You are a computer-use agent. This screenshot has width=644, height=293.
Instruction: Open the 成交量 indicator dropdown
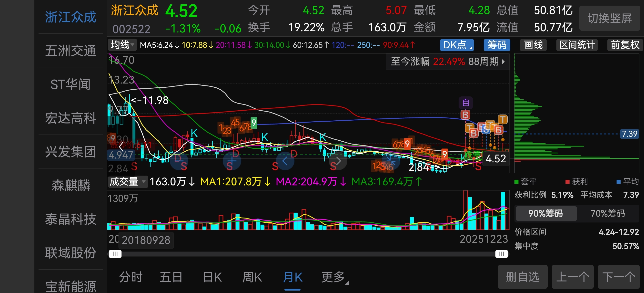click(x=127, y=182)
